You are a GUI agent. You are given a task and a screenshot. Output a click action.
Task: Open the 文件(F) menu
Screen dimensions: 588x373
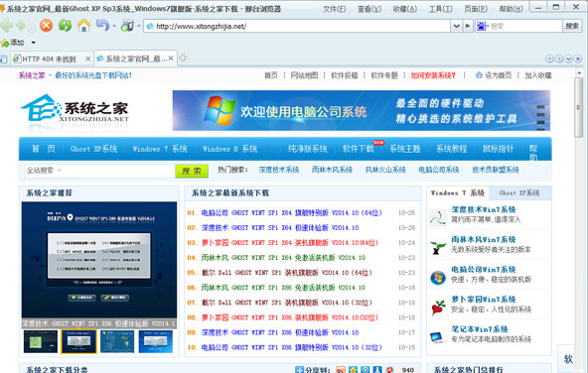pos(335,9)
